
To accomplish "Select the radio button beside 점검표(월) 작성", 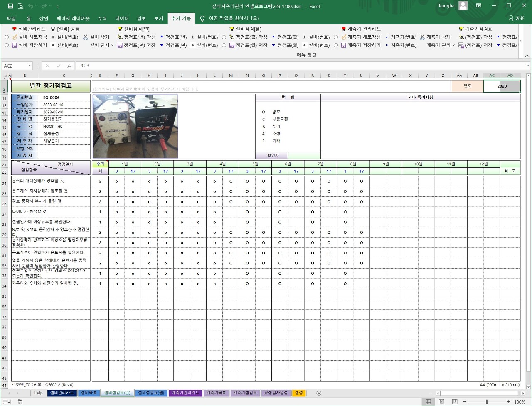I will 224,37.
